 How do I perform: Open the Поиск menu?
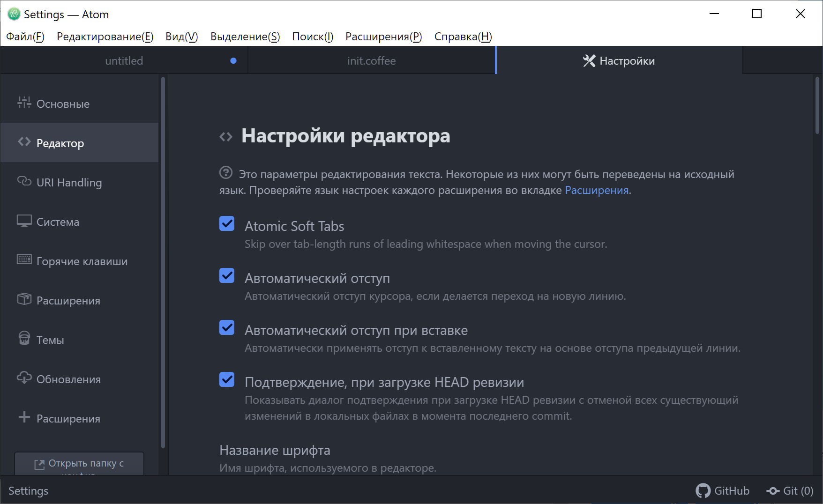[x=313, y=37]
